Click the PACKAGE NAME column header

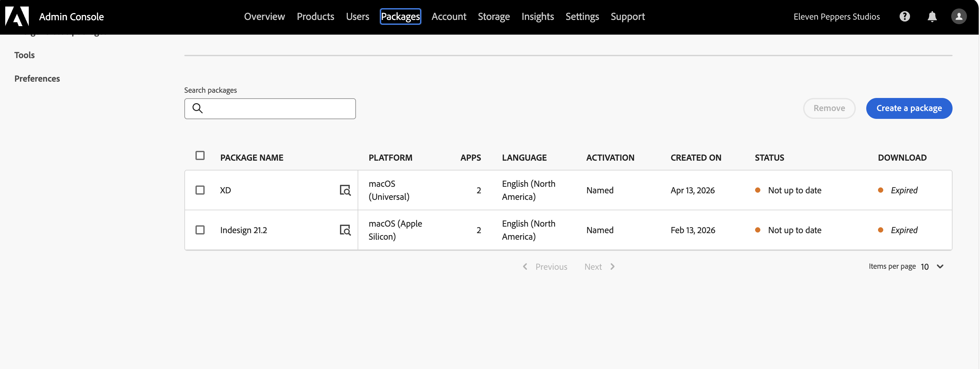coord(251,157)
